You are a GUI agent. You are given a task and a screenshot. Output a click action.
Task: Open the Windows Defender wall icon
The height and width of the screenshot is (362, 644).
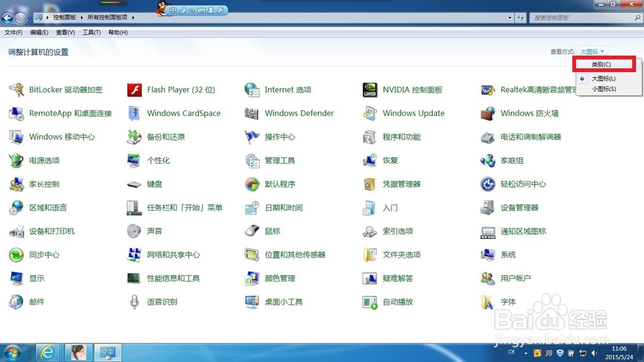(252, 113)
